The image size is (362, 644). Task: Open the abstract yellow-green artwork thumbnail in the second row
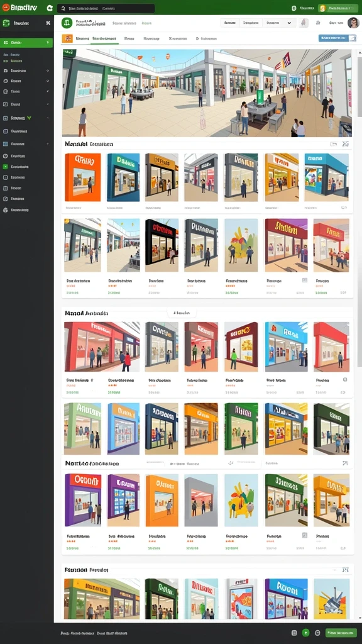[241, 245]
